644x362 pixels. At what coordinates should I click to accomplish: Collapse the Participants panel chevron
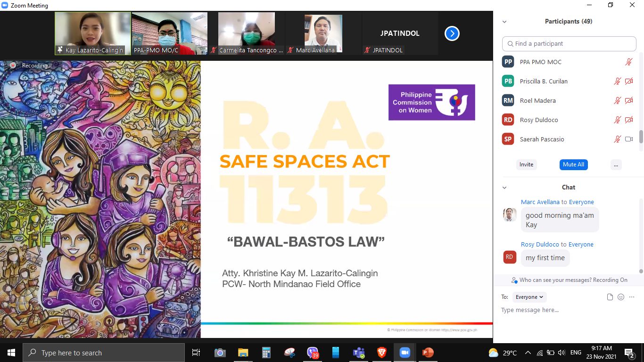pos(504,22)
